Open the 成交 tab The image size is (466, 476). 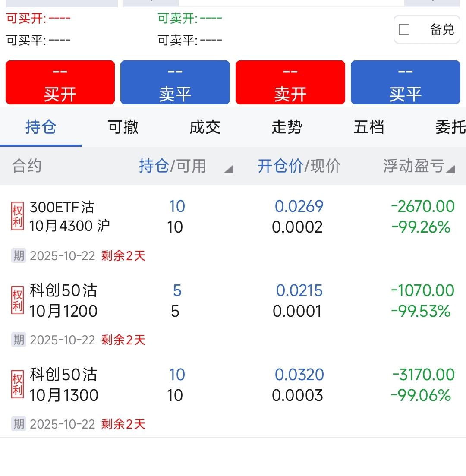[x=205, y=127]
